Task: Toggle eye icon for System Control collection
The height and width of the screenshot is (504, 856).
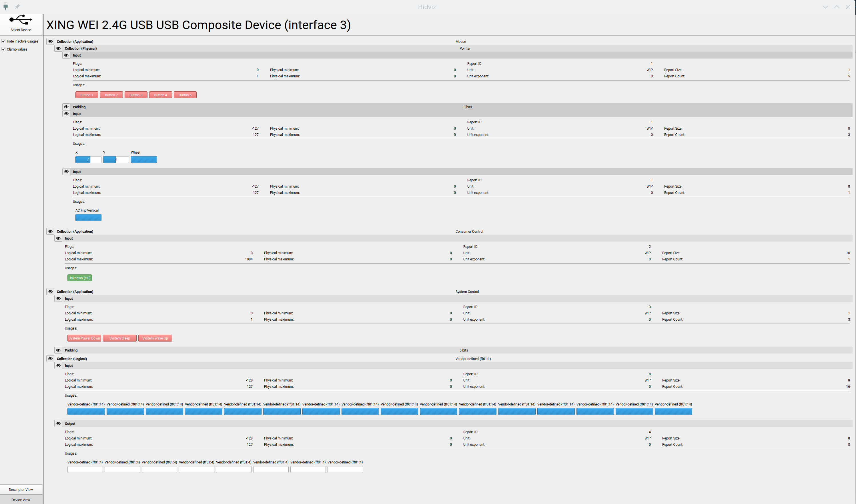Action: point(50,291)
